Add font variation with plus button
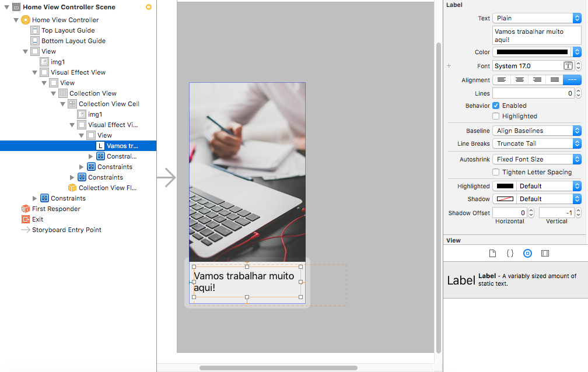The image size is (588, 372). click(449, 66)
